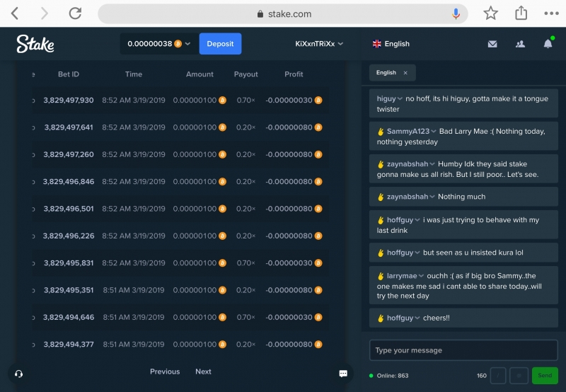This screenshot has height=392, width=566.
Task: Open bet ID 3,829,494,377
Action: point(69,345)
